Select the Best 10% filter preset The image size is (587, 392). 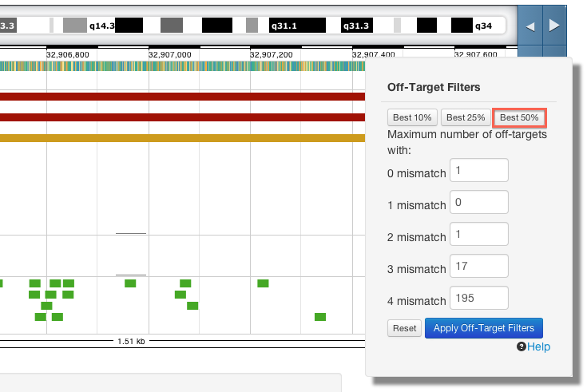[412, 117]
